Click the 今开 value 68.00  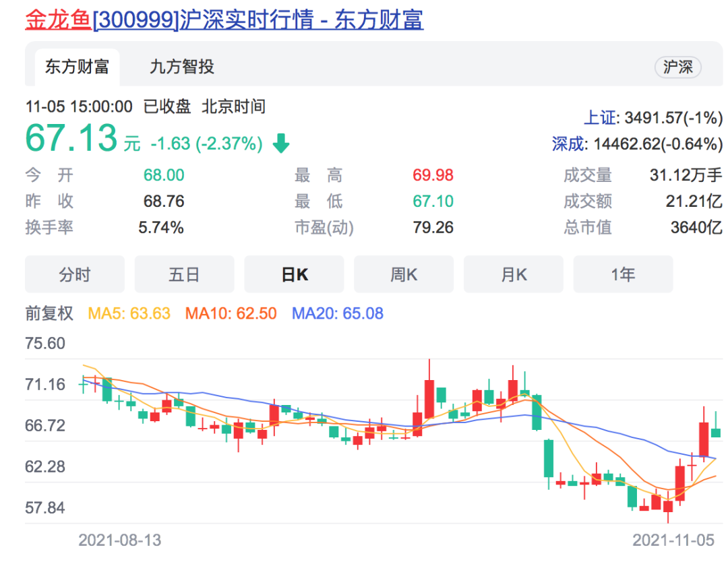pyautogui.click(x=164, y=175)
